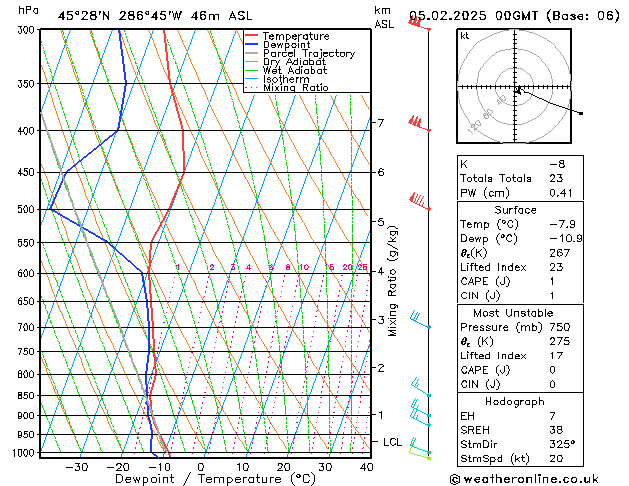The image size is (629, 486).
Task: Click the cyan wind barb at 850 hPa level
Action: [x=421, y=388]
